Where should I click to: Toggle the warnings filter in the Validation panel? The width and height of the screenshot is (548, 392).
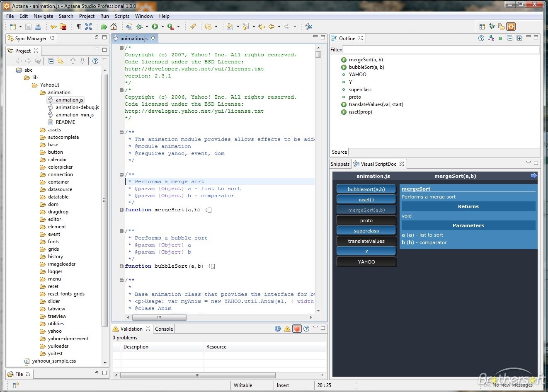(287, 329)
